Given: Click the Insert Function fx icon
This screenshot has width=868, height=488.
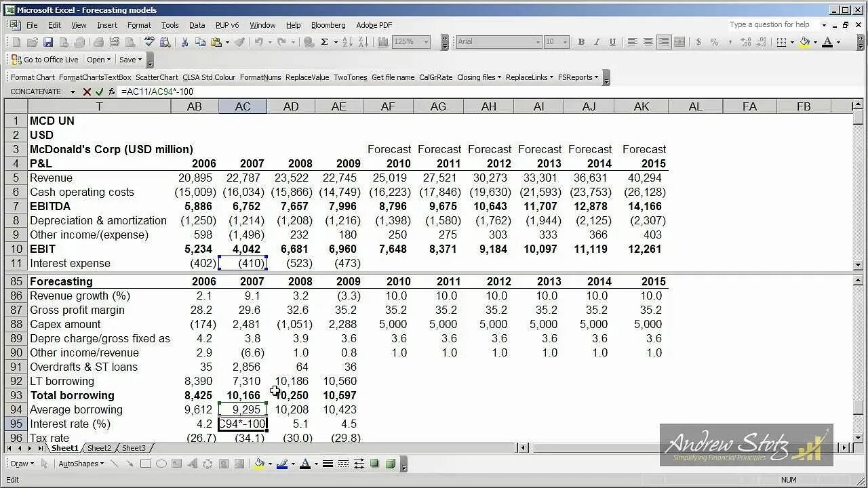Looking at the screenshot, I should 112,91.
